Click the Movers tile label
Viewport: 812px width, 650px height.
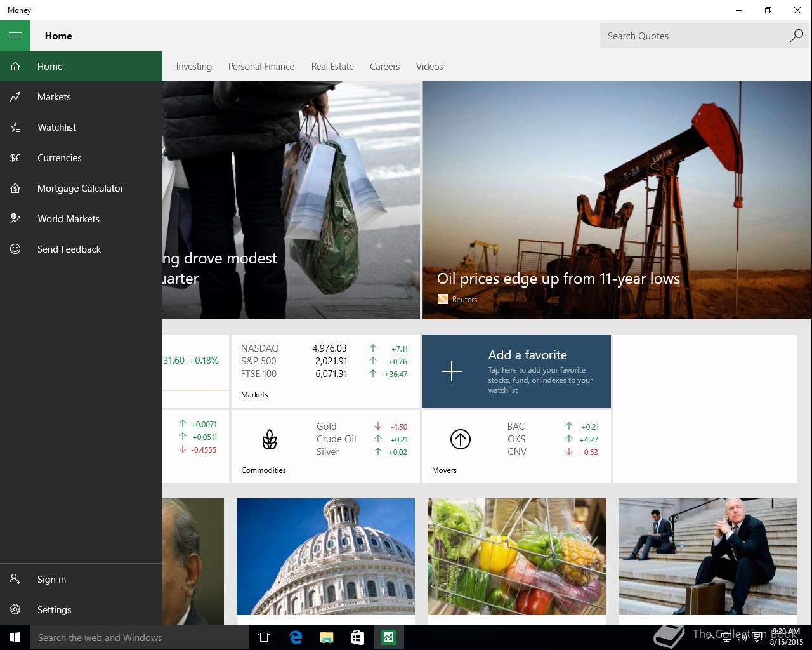click(x=444, y=470)
